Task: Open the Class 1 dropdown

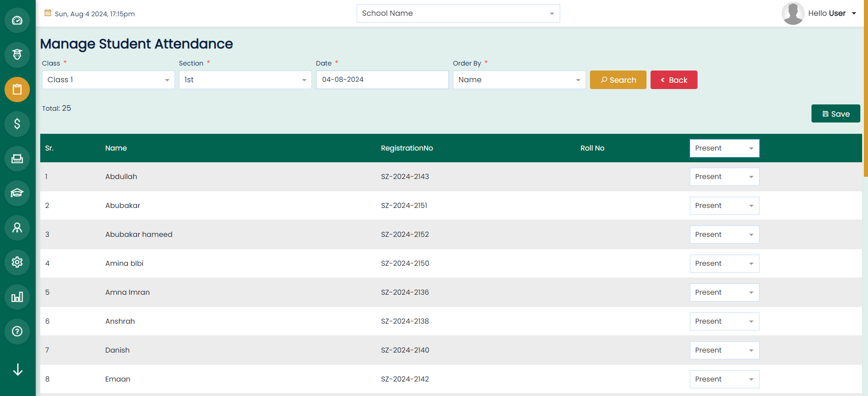Action: pyautogui.click(x=108, y=80)
